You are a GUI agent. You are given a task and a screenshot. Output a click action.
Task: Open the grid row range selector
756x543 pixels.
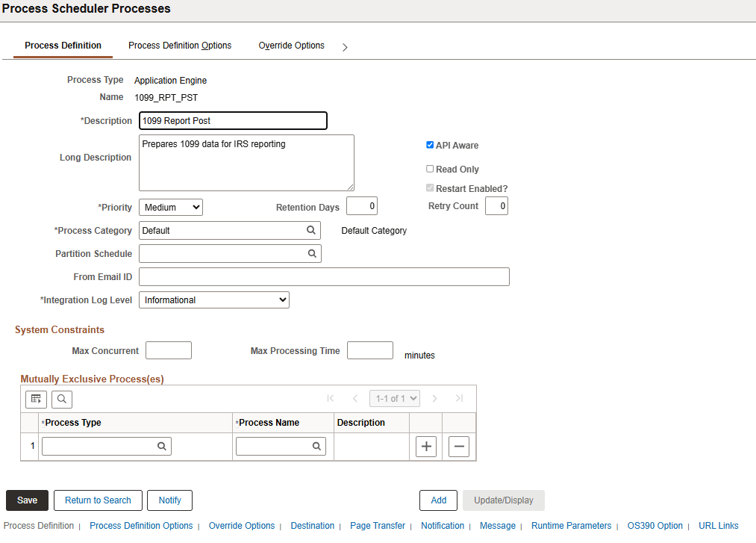[x=394, y=398]
